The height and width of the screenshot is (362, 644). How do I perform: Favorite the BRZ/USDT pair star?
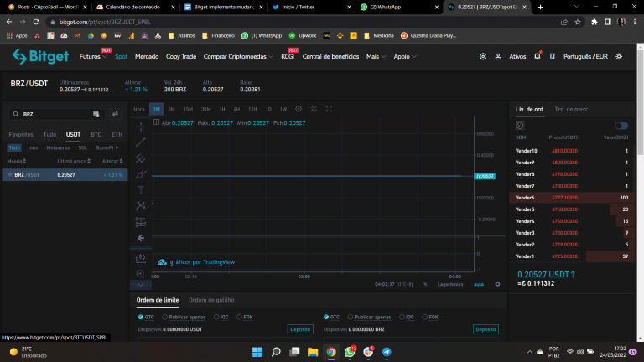click(x=10, y=175)
